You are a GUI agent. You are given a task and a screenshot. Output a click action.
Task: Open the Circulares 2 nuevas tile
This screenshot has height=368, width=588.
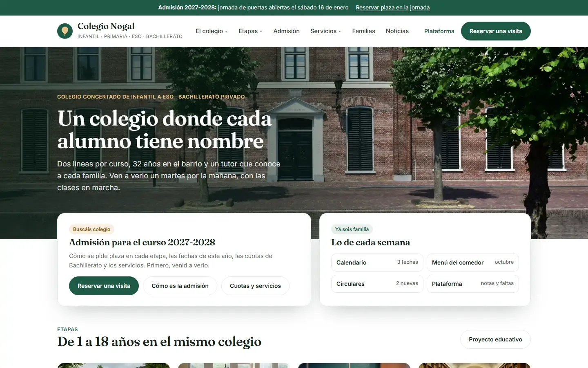click(x=377, y=284)
